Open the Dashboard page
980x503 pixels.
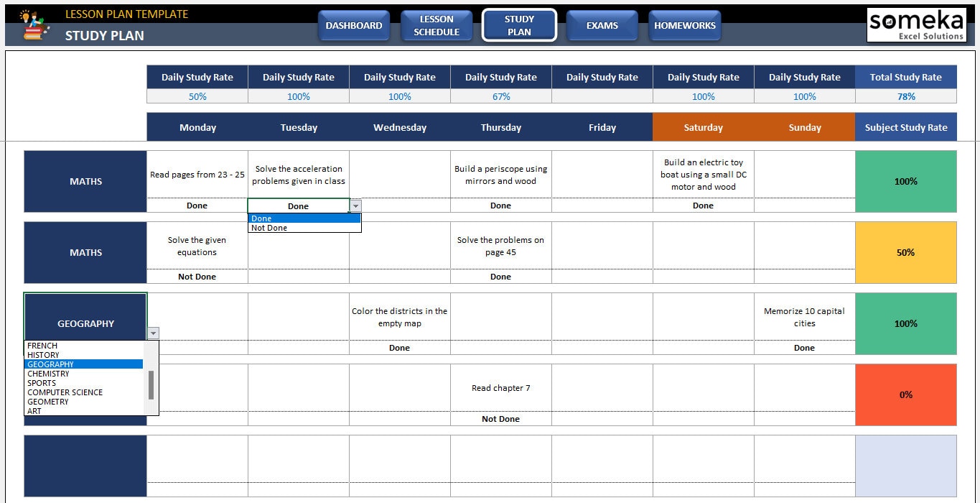tap(354, 24)
